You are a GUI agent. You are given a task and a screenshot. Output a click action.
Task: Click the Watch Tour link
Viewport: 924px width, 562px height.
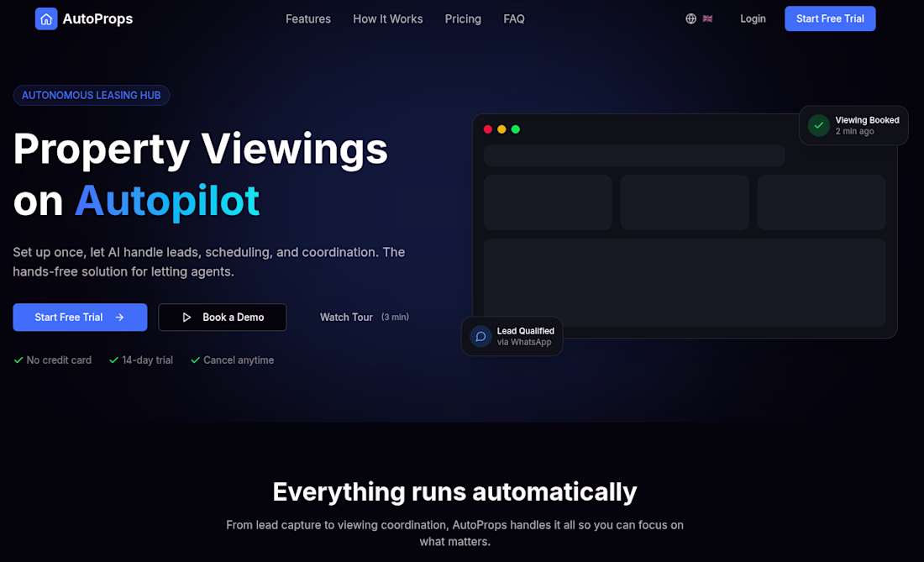click(346, 318)
